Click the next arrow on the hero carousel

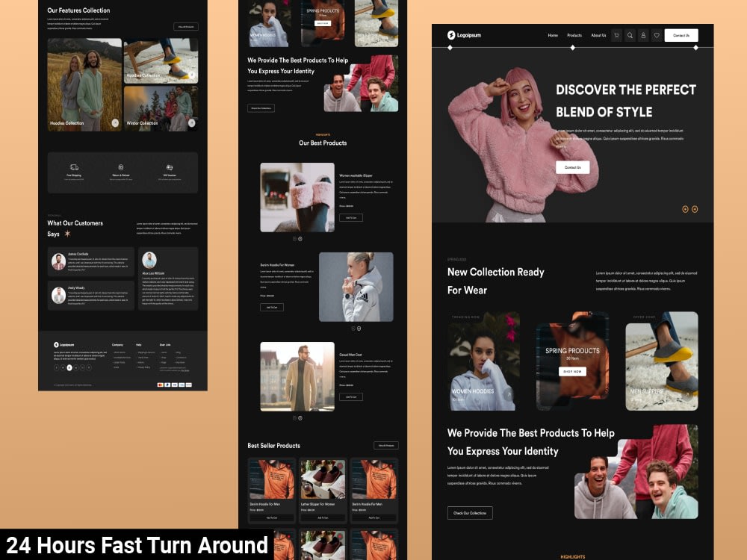coord(696,209)
